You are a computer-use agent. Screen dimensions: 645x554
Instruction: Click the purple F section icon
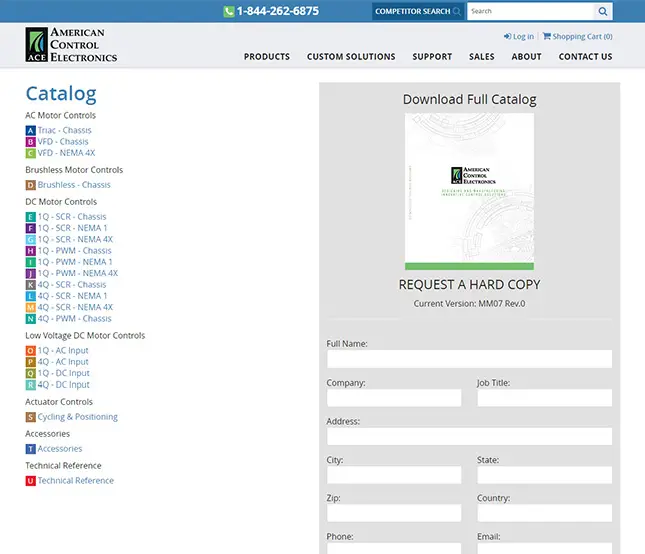(30, 228)
